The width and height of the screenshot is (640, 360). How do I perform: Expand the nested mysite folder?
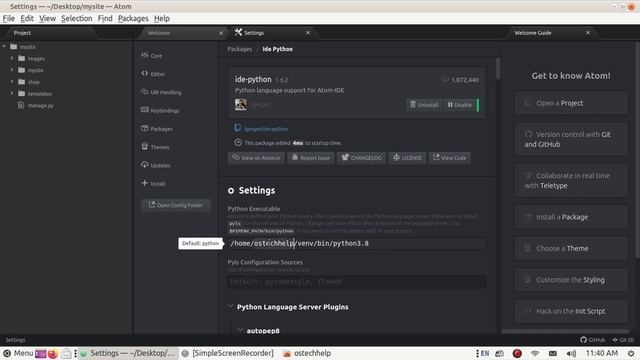(12, 70)
